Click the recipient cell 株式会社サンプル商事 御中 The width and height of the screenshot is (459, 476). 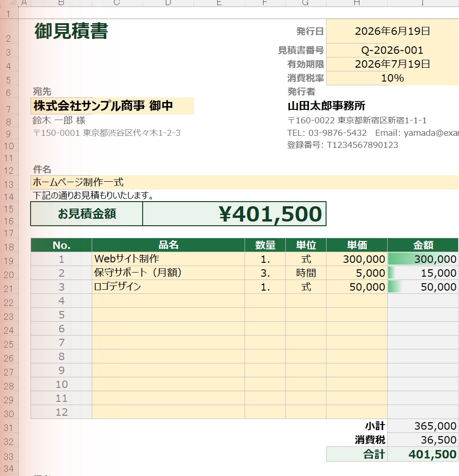click(112, 106)
